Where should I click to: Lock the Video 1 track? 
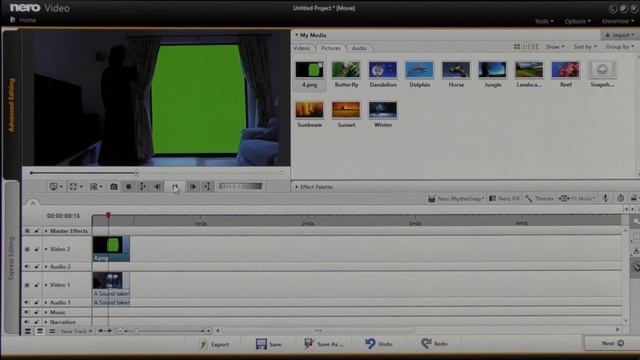point(37,285)
